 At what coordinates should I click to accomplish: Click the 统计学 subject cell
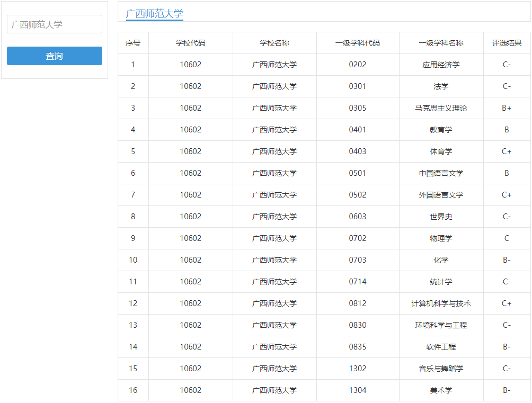click(441, 282)
